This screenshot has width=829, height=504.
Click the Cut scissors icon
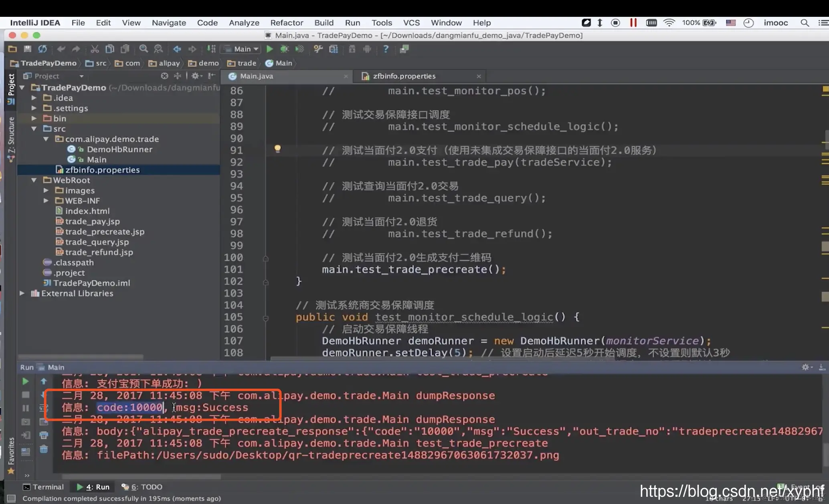95,49
